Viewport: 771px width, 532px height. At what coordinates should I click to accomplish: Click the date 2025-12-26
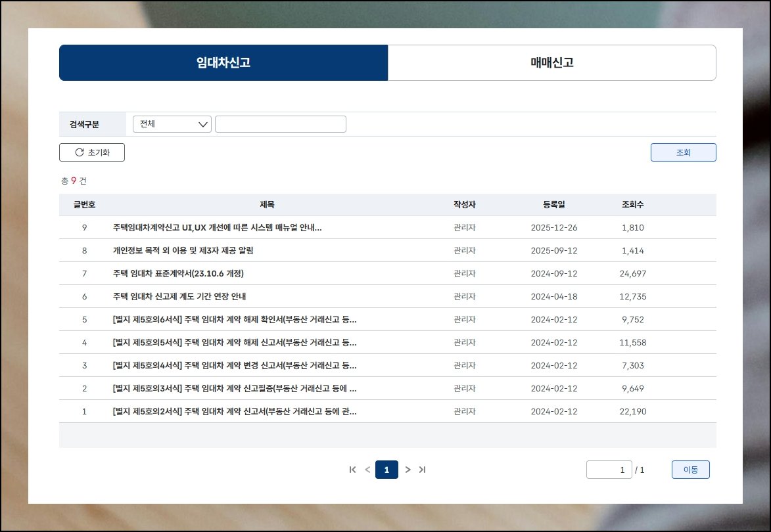tap(554, 227)
